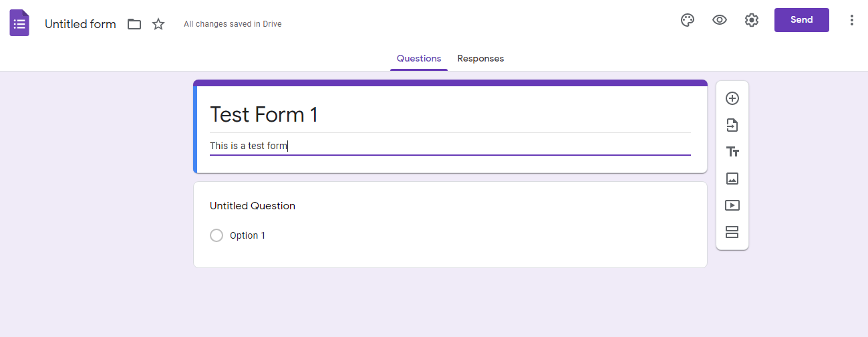Open the customize theme palette
This screenshot has width=868, height=337.
(688, 20)
